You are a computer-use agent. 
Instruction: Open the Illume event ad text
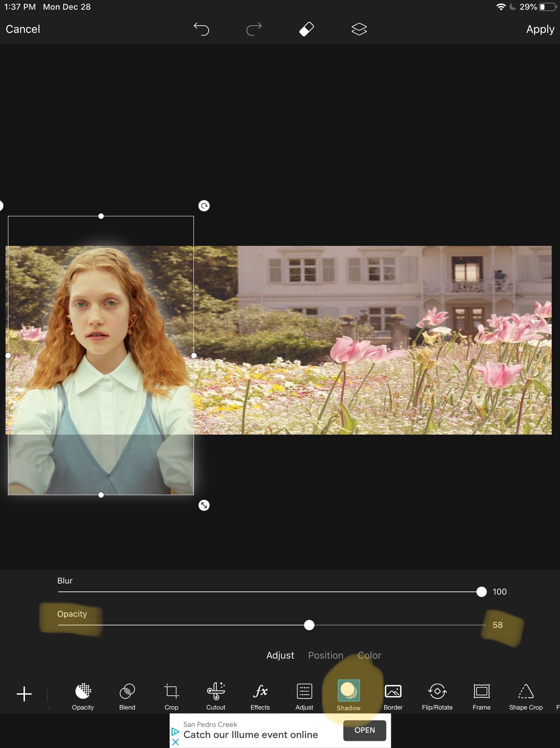[x=250, y=735]
